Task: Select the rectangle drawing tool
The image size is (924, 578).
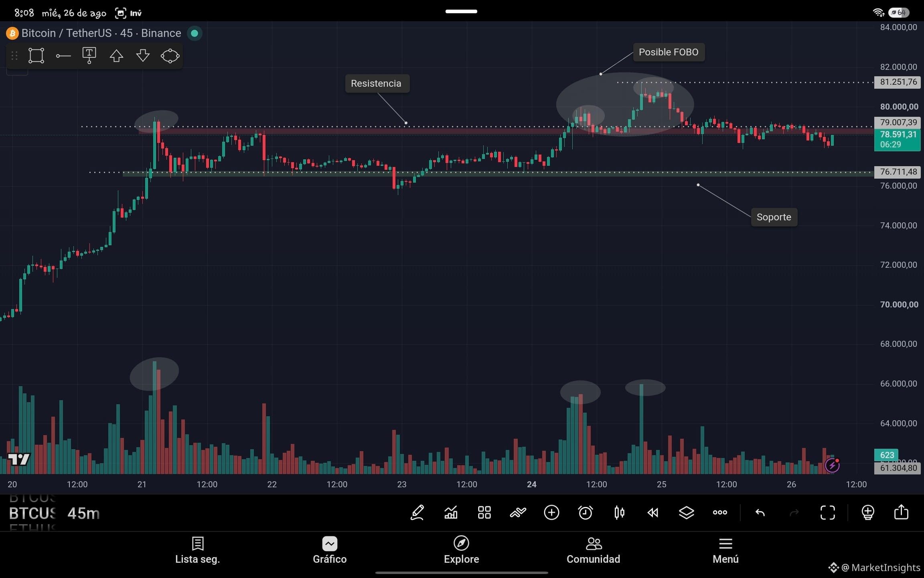Action: coord(36,56)
